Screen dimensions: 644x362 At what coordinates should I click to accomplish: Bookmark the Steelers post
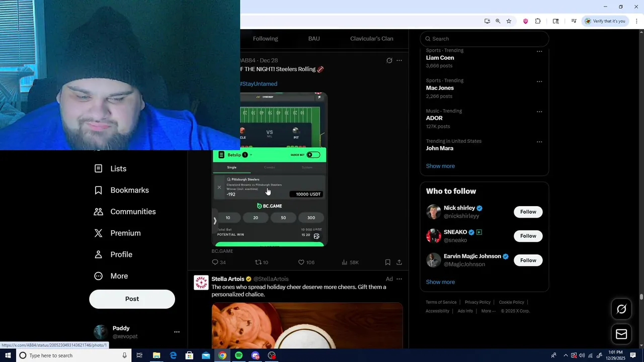point(387,262)
